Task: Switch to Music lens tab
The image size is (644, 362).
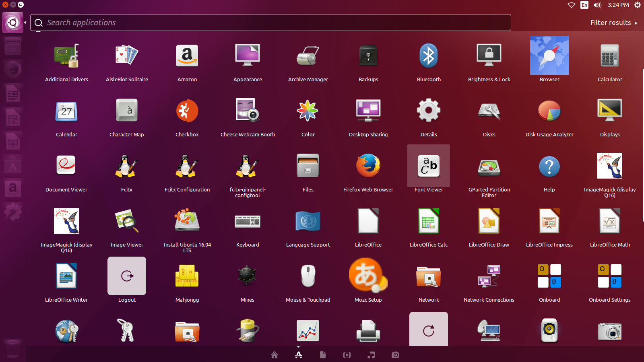Action: (x=371, y=355)
